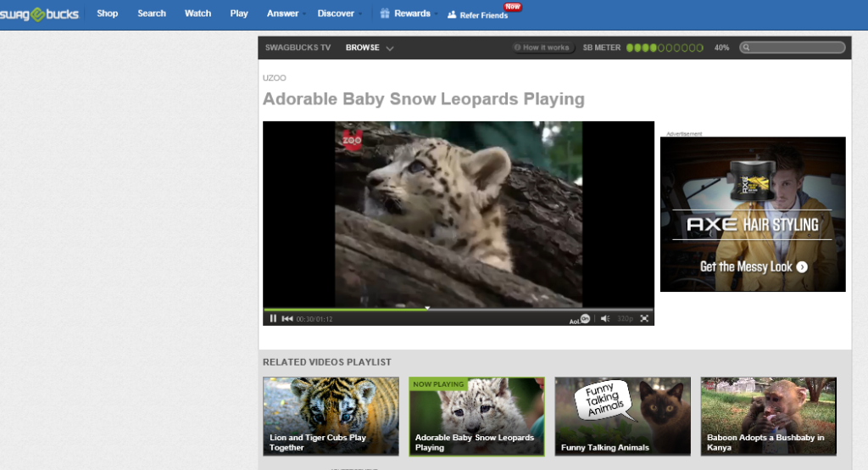This screenshot has width=868, height=470.
Task: Click the 00:30/01:12 playback time display
Action: point(314,319)
